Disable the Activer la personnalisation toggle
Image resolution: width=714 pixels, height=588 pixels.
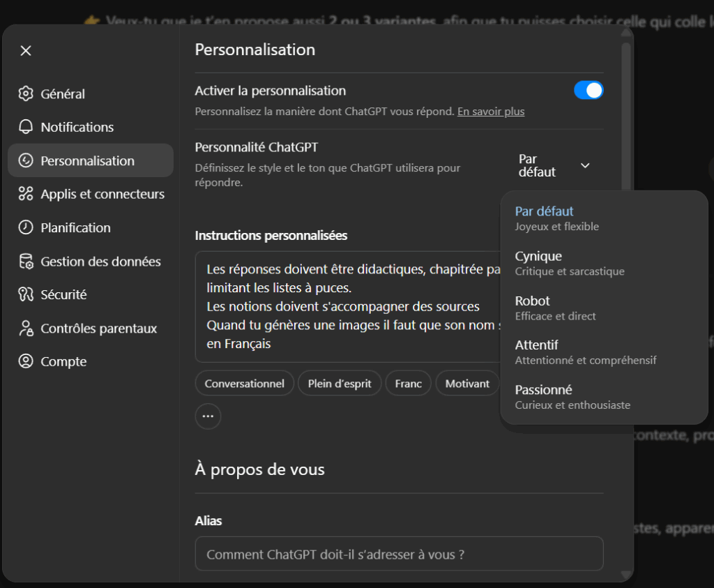[588, 91]
